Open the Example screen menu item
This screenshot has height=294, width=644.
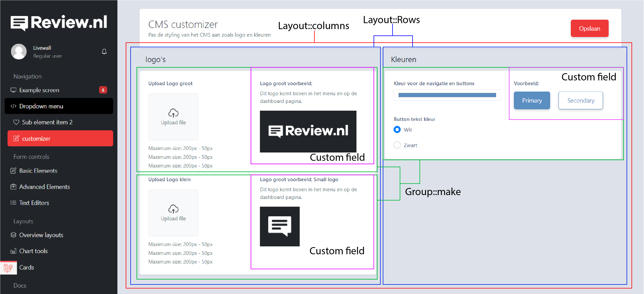(x=59, y=90)
